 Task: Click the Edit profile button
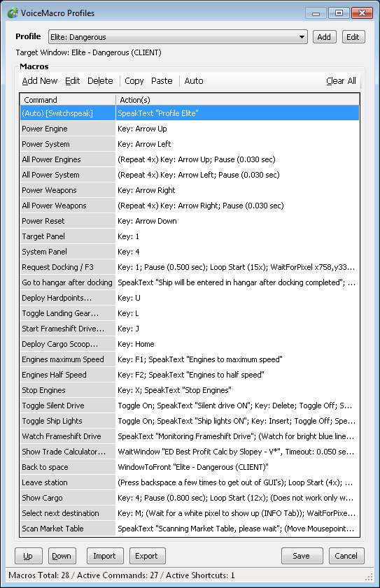tap(353, 37)
